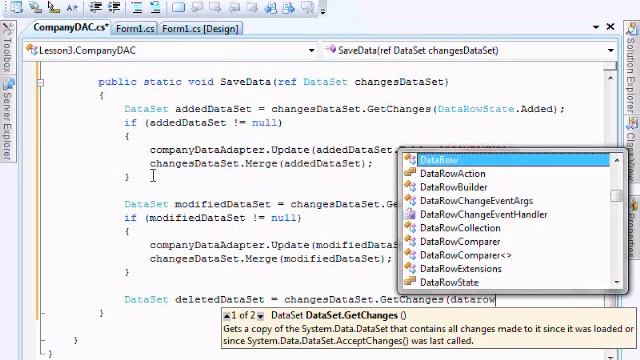Open the Class View side panel
Image resolution: width=640 pixels, height=360 pixels.
(x=631, y=151)
